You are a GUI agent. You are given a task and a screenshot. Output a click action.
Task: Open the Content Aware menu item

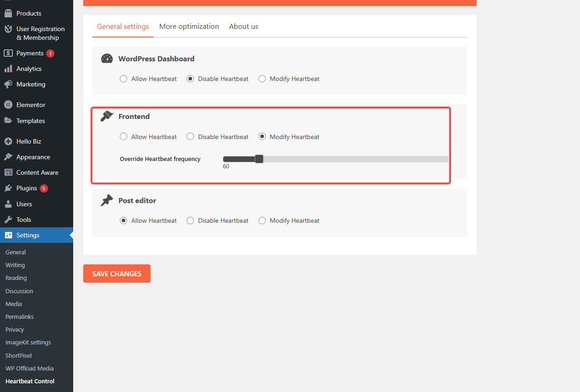pos(37,172)
